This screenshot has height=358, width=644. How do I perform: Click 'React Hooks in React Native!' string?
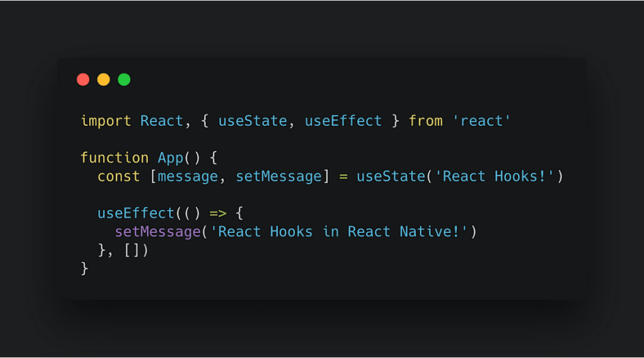339,232
